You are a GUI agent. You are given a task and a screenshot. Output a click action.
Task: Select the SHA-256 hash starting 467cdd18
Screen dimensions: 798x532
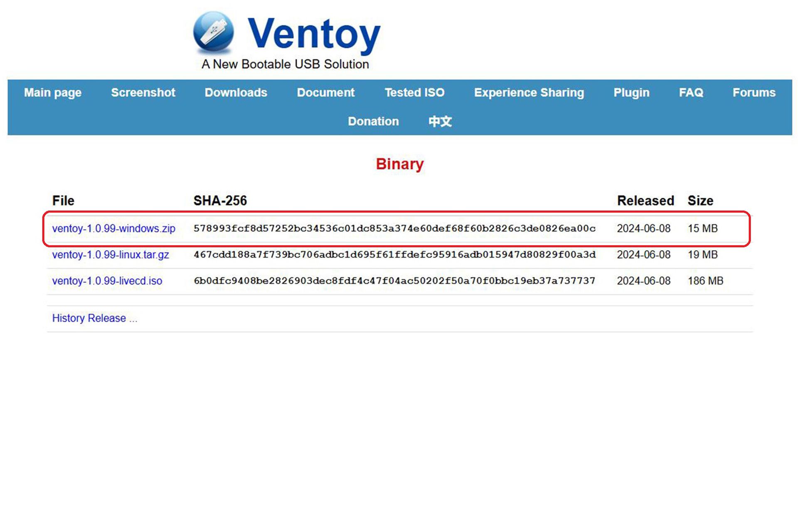394,255
